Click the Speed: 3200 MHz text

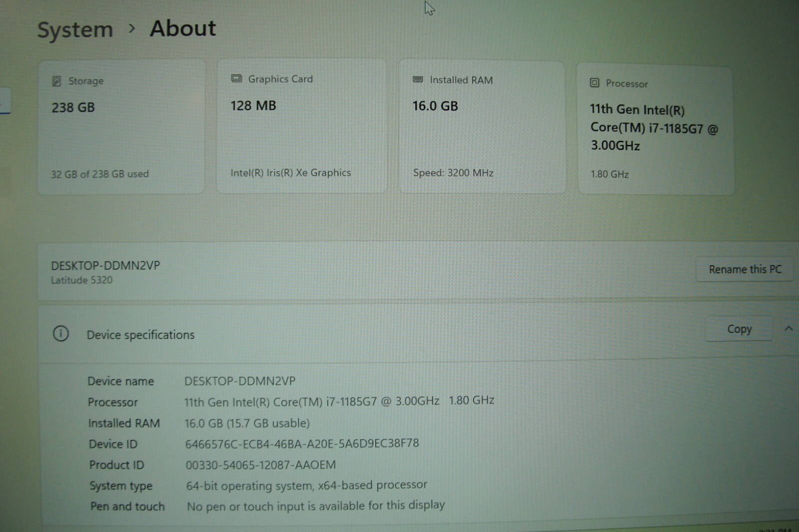click(453, 173)
